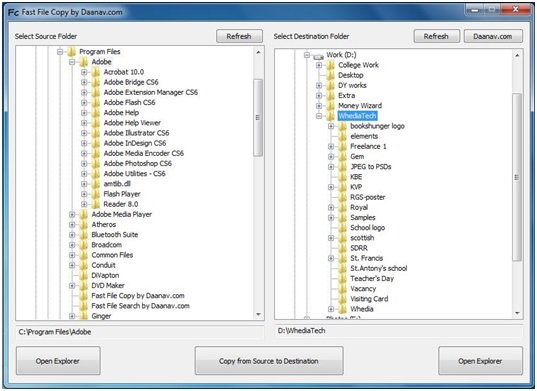Viewport: 537px width, 391px height.
Task: Click the Adobe Bridge CS6 folder icon
Action: 96,82
